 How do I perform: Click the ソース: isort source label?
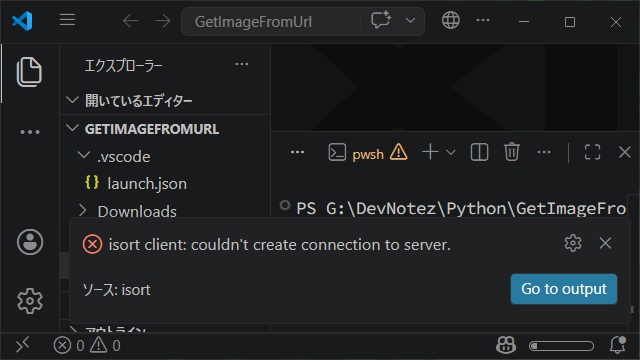116,290
